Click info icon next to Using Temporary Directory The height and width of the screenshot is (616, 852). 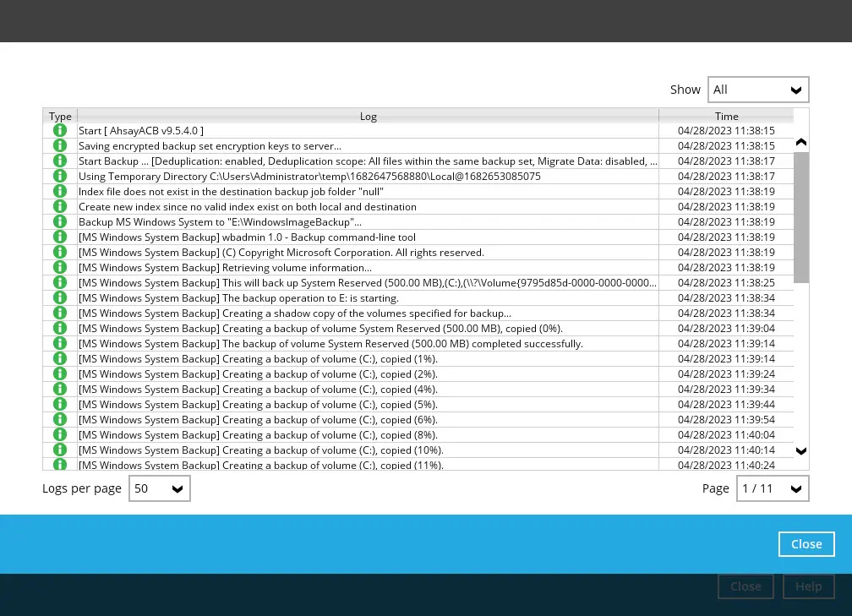coord(60,177)
